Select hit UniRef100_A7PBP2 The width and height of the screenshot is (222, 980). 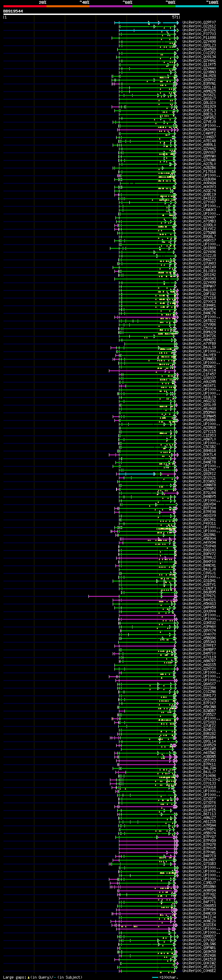pyautogui.click(x=199, y=489)
